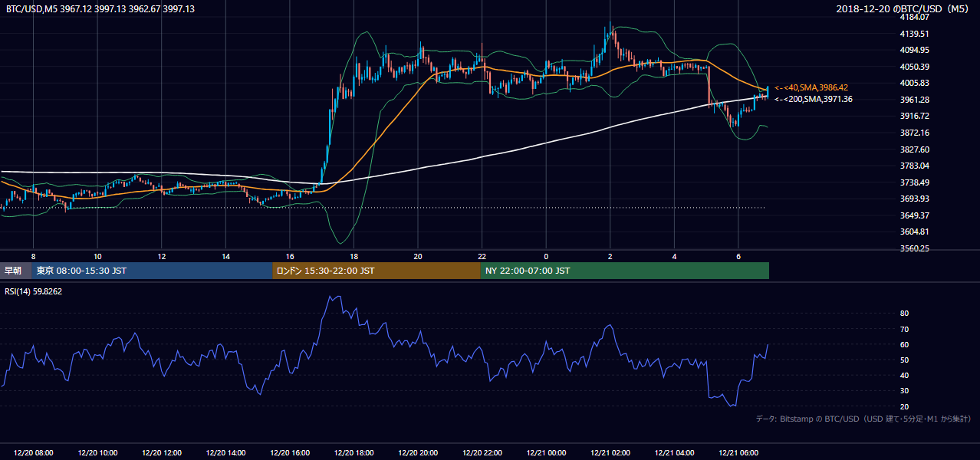Click the 12/21 00:00 date label
This screenshot has height=460, width=980.
pyautogui.click(x=546, y=453)
